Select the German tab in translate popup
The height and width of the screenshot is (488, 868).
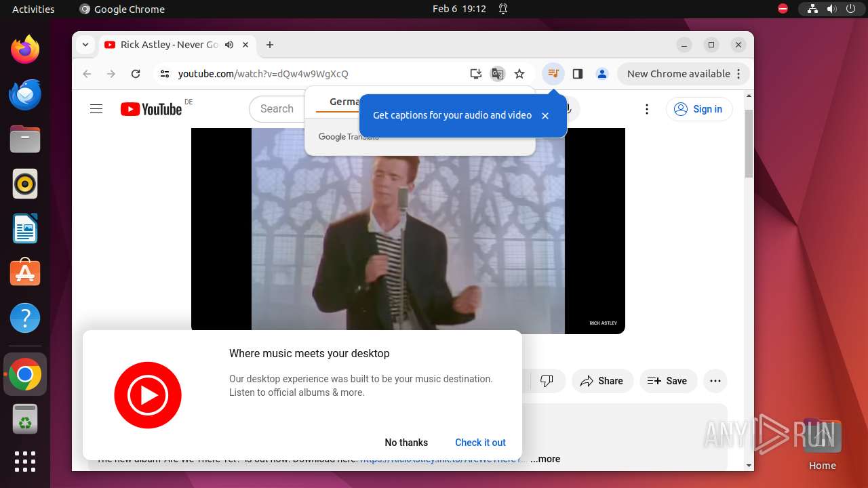344,102
